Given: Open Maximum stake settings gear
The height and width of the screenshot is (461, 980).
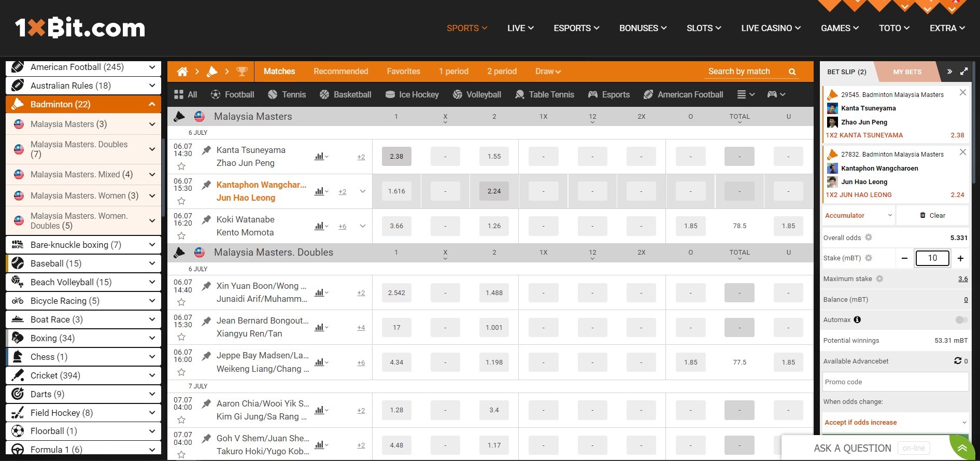Looking at the screenshot, I should [x=879, y=279].
